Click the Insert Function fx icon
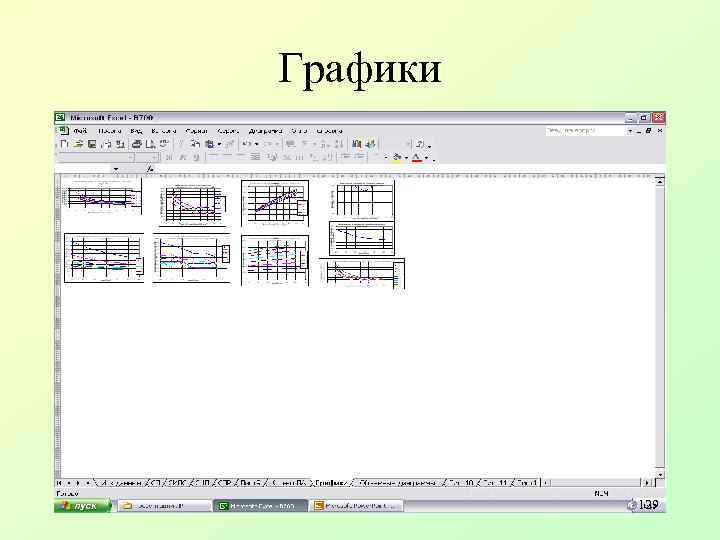The width and height of the screenshot is (720, 540). pyautogui.click(x=150, y=169)
